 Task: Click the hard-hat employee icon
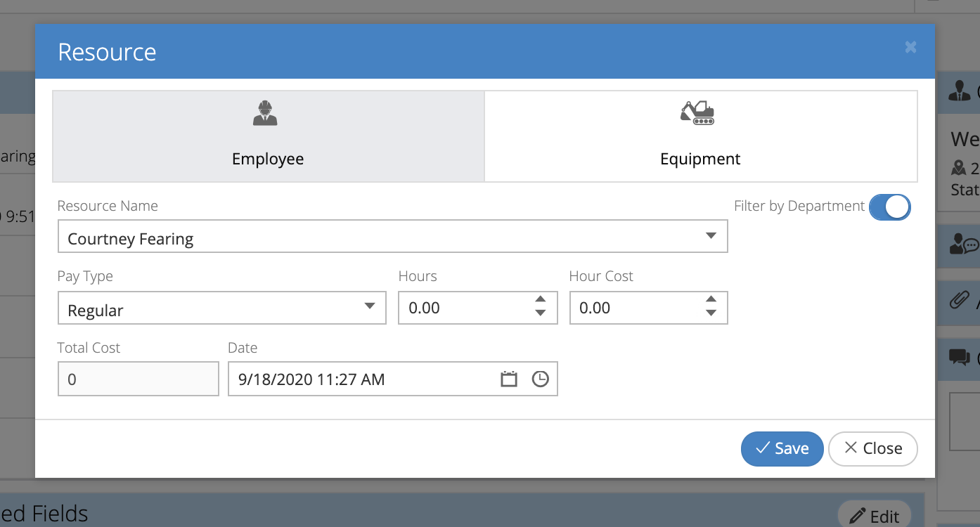[265, 112]
